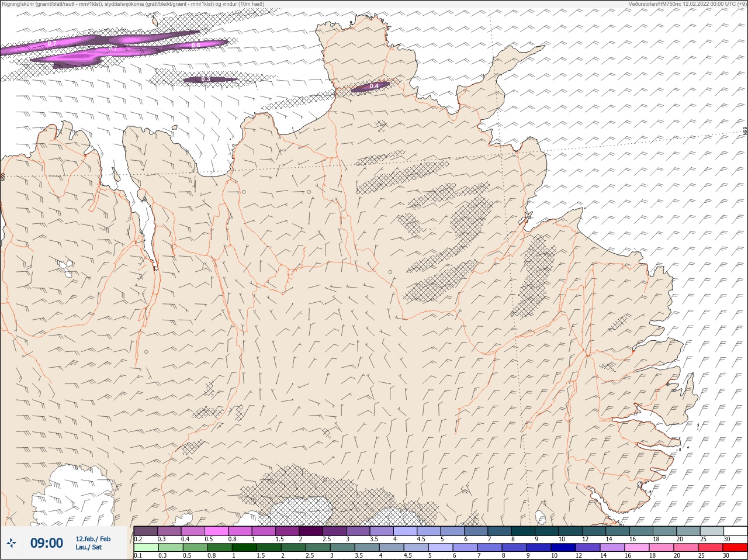Pick the dark navy blue swatch in the lower legend row
Screen dimensions: 748x560
pyautogui.click(x=563, y=547)
